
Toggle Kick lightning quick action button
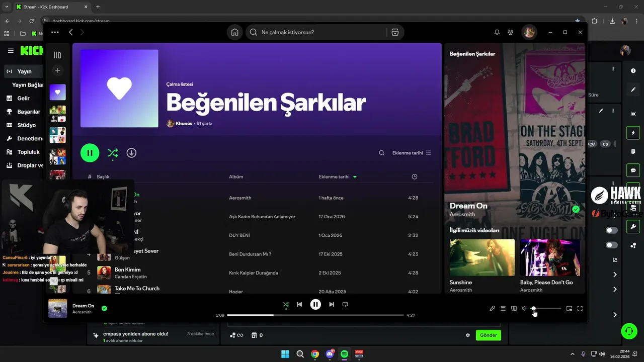(633, 133)
